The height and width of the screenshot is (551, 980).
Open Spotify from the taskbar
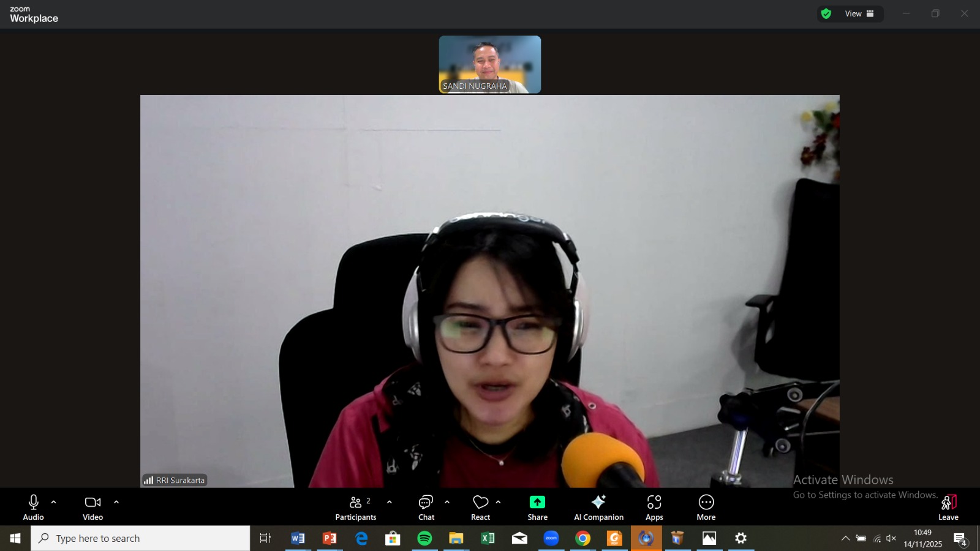tap(424, 538)
